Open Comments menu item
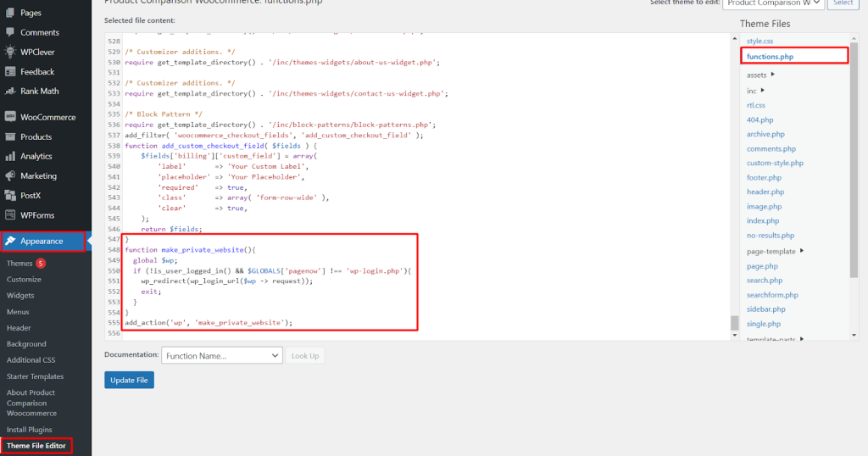Image resolution: width=868 pixels, height=456 pixels. [x=39, y=32]
